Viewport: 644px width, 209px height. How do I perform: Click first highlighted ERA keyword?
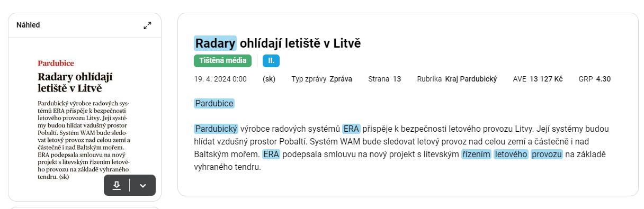(x=351, y=129)
